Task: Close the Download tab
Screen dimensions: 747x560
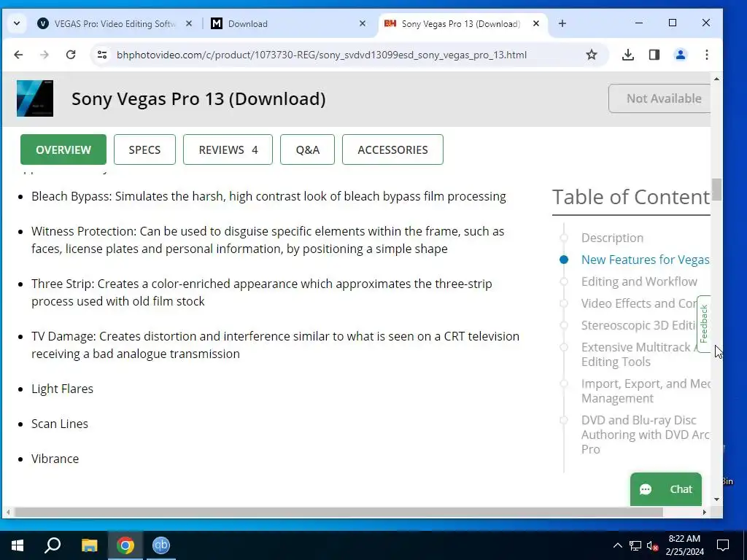Action: click(363, 23)
